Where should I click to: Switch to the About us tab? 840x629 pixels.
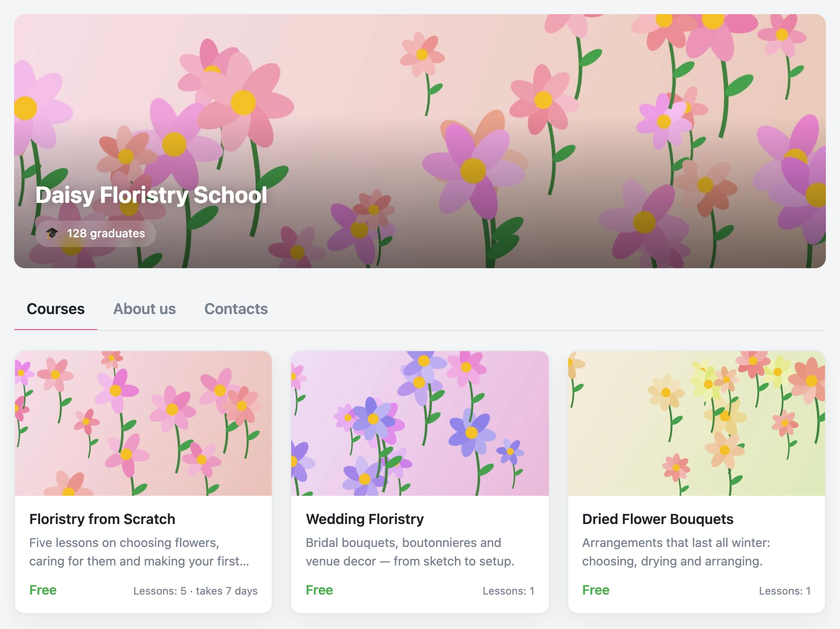point(145,309)
